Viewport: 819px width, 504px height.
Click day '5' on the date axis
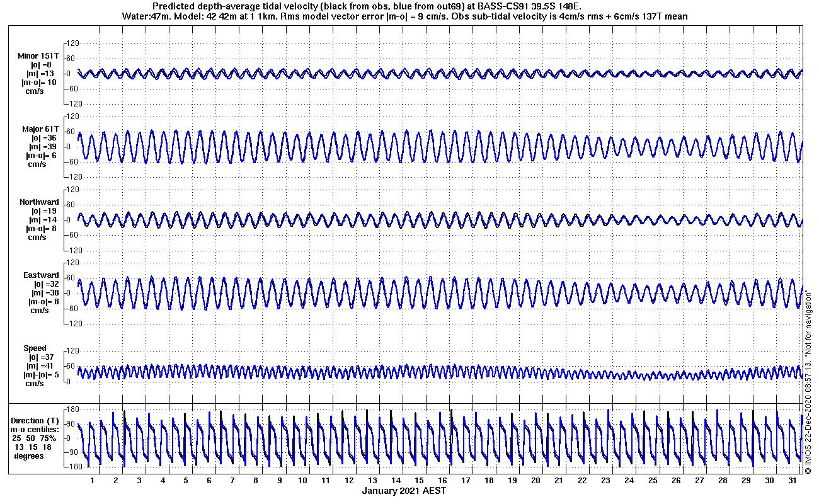pyautogui.click(x=186, y=480)
